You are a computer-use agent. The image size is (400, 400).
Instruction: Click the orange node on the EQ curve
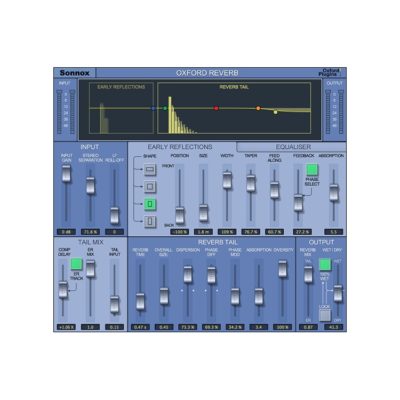click(x=258, y=108)
